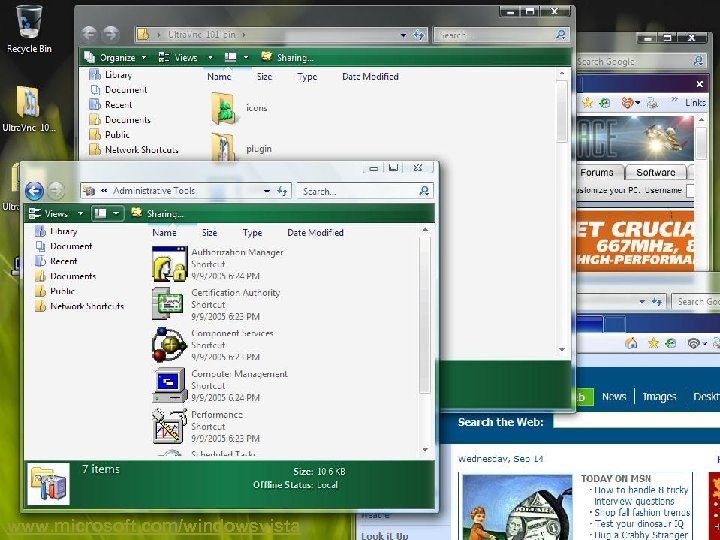Screen dimensions: 720x540
Task: Sort by Name column in Administrative Tools
Action: point(164,233)
